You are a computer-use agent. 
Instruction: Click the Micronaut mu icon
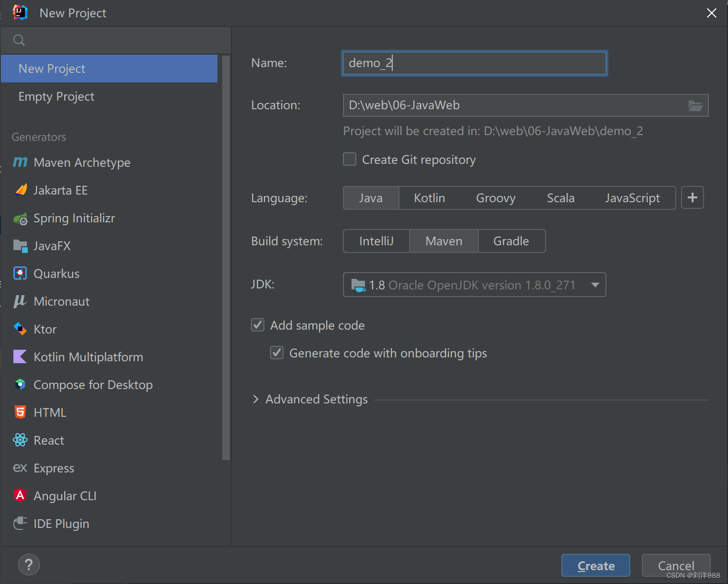20,301
